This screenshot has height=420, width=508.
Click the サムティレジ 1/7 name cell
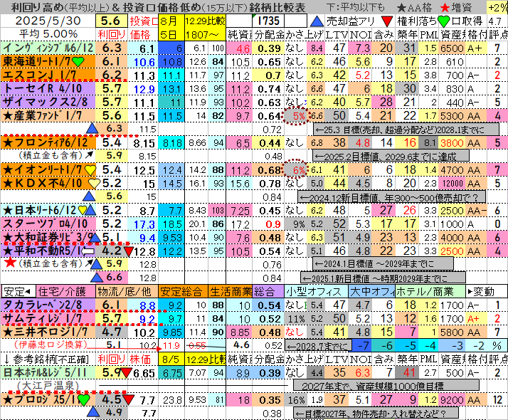[x=48, y=319]
